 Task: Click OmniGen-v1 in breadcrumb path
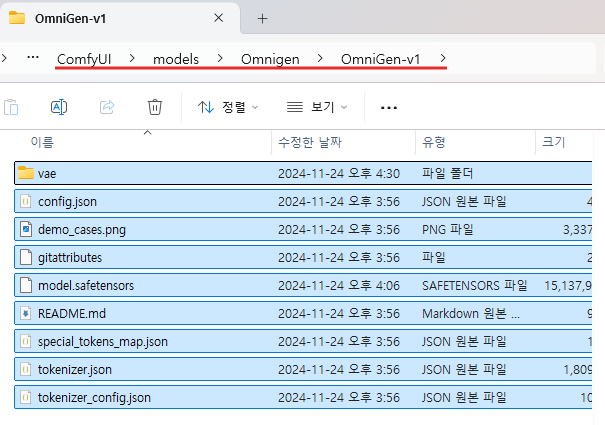pyautogui.click(x=380, y=59)
